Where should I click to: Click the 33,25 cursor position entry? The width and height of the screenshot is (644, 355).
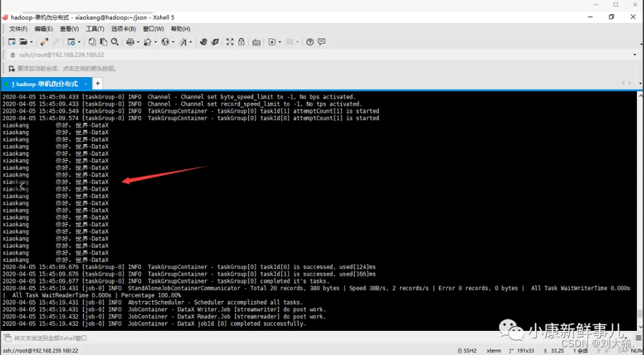[x=554, y=351]
